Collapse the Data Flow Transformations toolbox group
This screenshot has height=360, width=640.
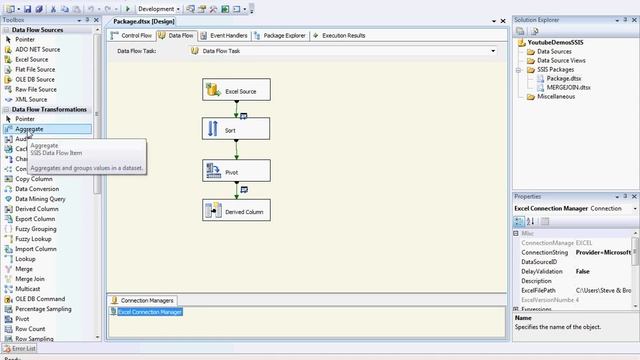6,109
